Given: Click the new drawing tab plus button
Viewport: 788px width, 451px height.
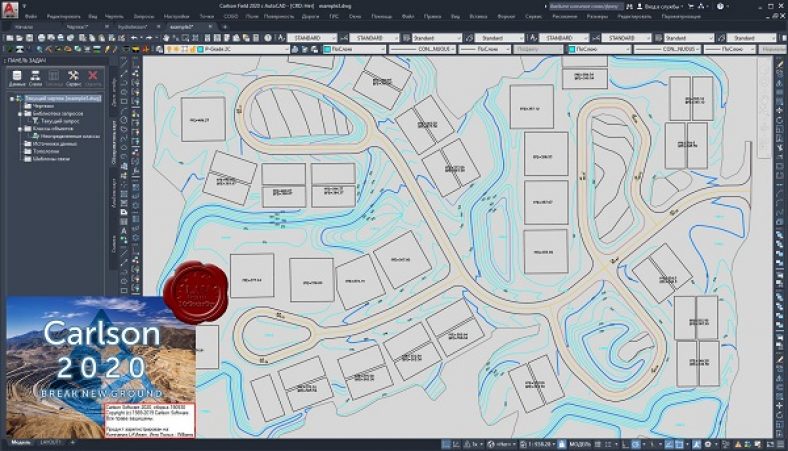Looking at the screenshot, I should (225, 27).
